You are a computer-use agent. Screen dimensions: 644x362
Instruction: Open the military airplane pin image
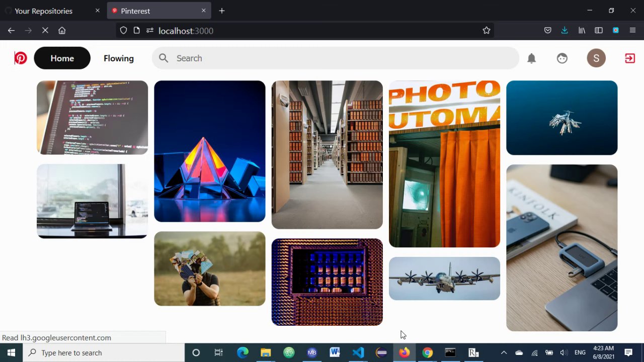(x=445, y=279)
